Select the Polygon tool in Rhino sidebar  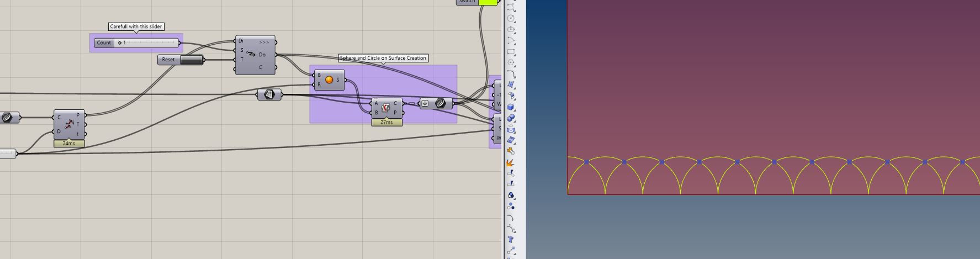click(x=511, y=62)
